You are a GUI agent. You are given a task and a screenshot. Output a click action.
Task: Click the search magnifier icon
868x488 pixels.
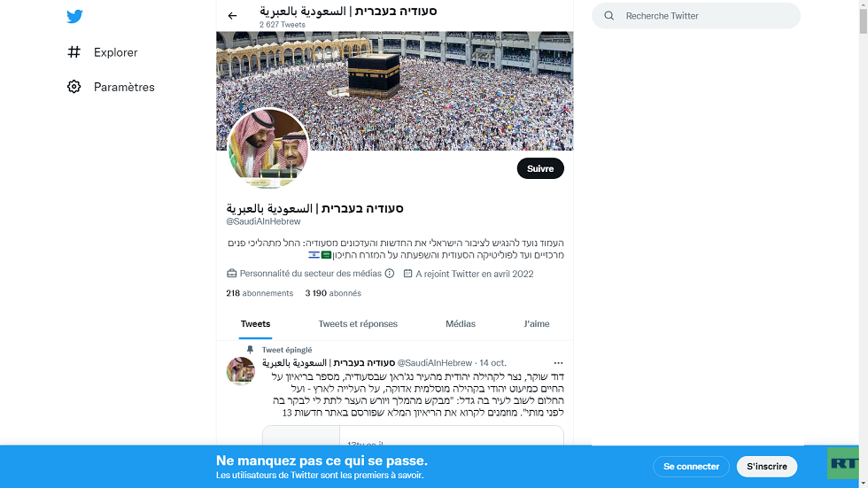click(609, 15)
